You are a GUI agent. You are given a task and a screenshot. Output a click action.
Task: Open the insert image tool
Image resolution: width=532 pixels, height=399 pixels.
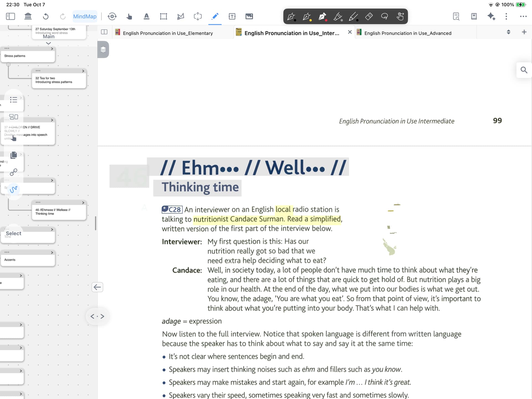pos(249,16)
